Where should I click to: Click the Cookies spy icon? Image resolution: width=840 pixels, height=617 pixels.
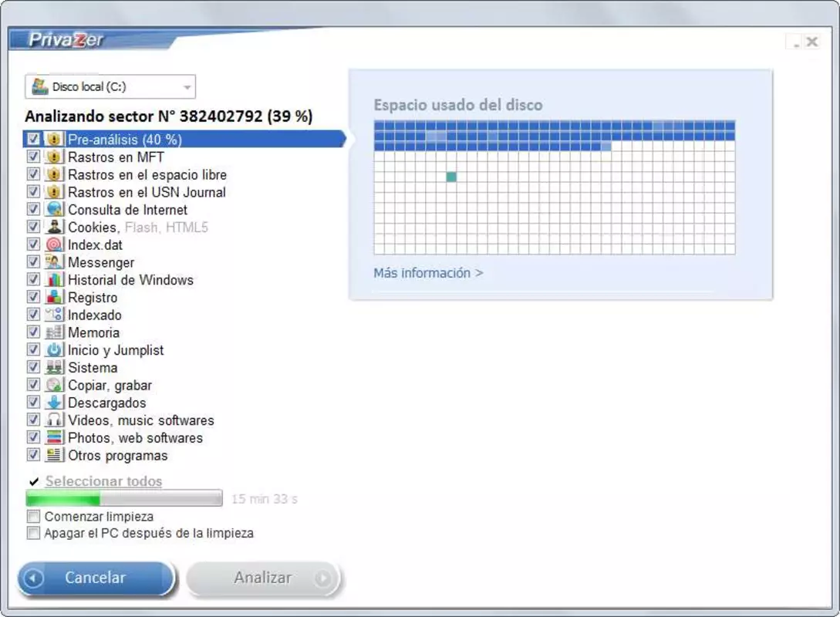[54, 227]
